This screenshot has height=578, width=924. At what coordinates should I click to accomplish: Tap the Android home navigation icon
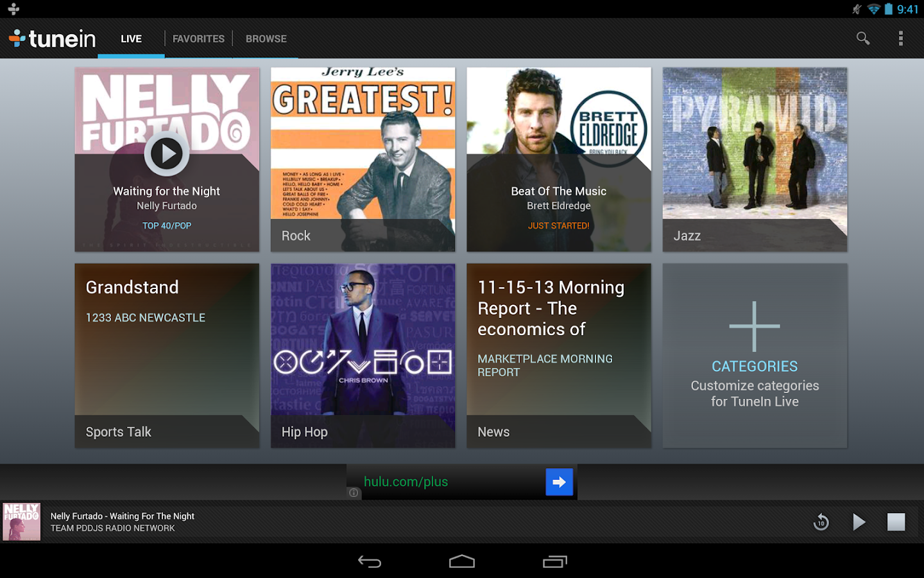tap(461, 561)
